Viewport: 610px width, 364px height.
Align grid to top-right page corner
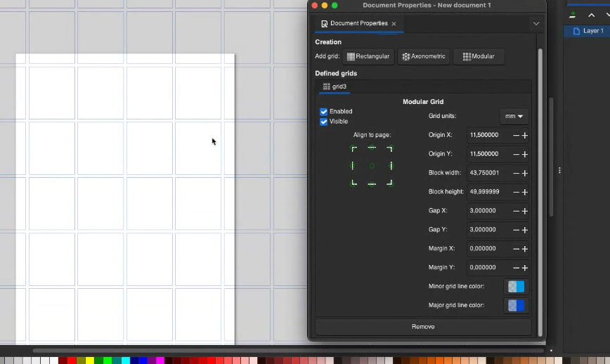(x=390, y=148)
